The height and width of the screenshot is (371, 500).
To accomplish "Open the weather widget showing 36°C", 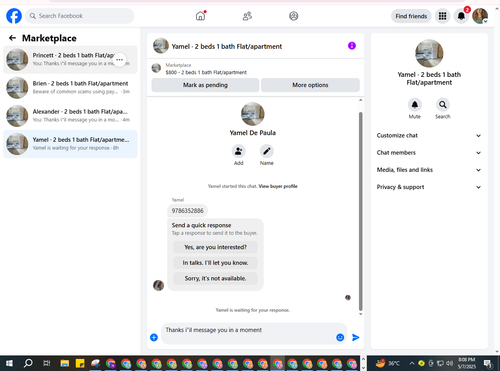I will coord(387,363).
